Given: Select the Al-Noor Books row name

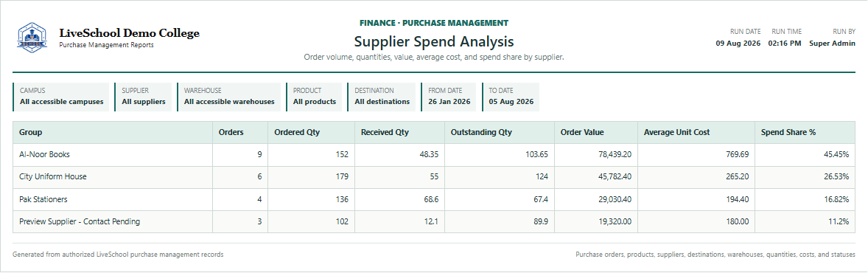Looking at the screenshot, I should 44,155.
